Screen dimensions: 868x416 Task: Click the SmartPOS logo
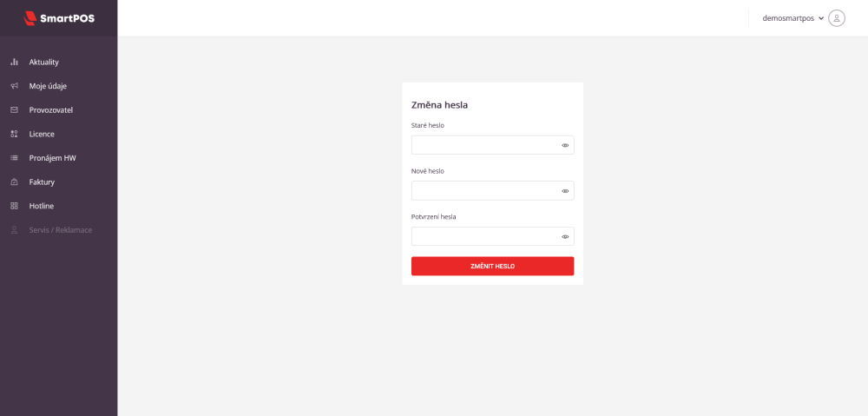(58, 17)
